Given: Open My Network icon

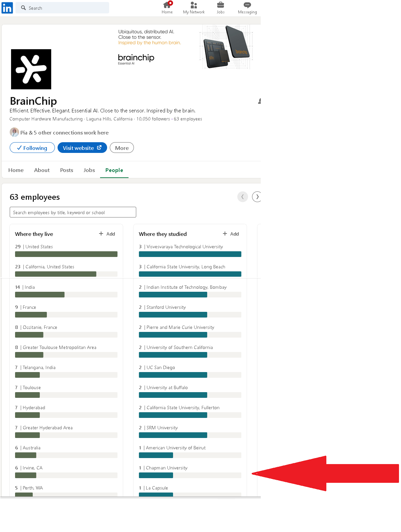Looking at the screenshot, I should click(194, 5).
